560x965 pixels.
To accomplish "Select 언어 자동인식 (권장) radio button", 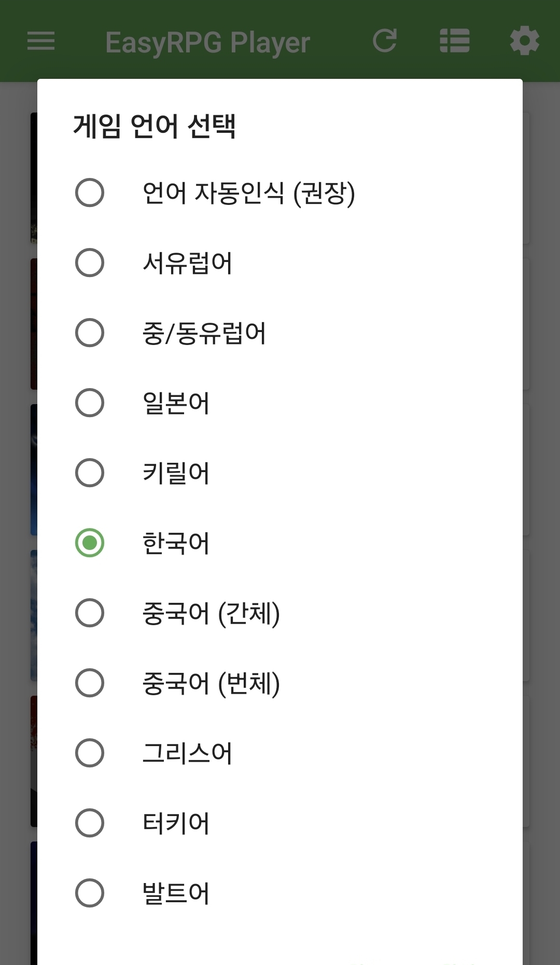I will pyautogui.click(x=90, y=192).
